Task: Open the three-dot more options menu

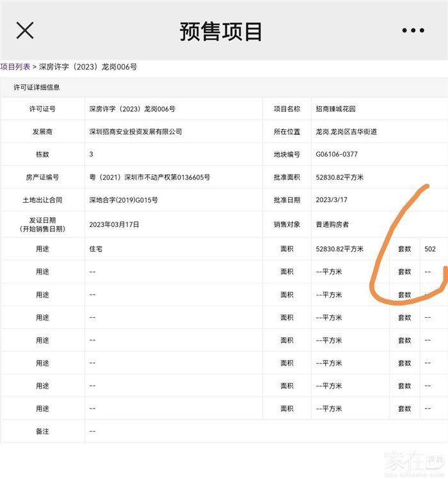Action: tap(413, 30)
